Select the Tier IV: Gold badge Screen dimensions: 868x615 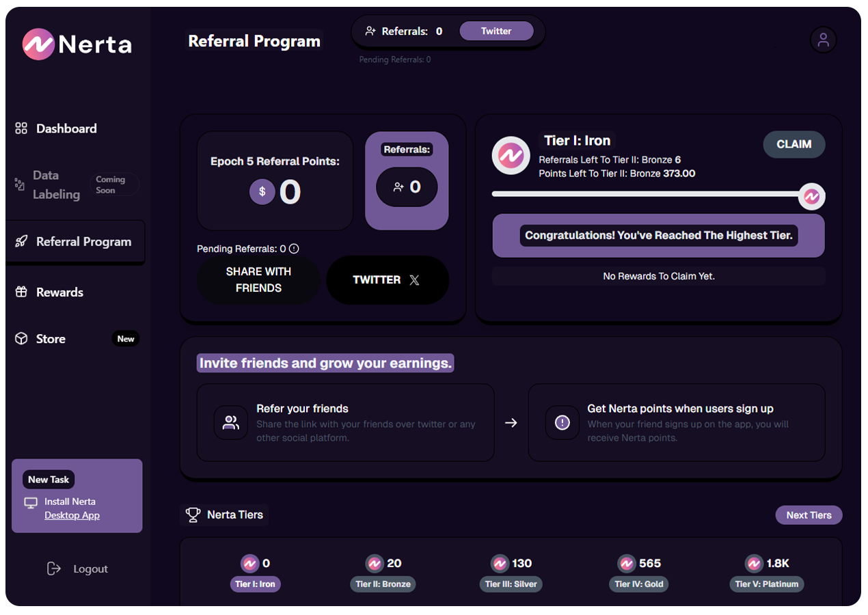[x=639, y=584]
